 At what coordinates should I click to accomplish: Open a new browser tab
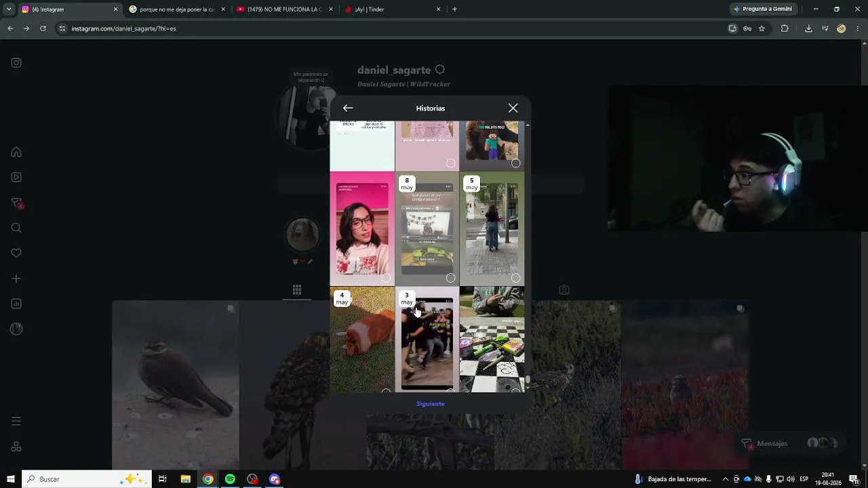454,9
